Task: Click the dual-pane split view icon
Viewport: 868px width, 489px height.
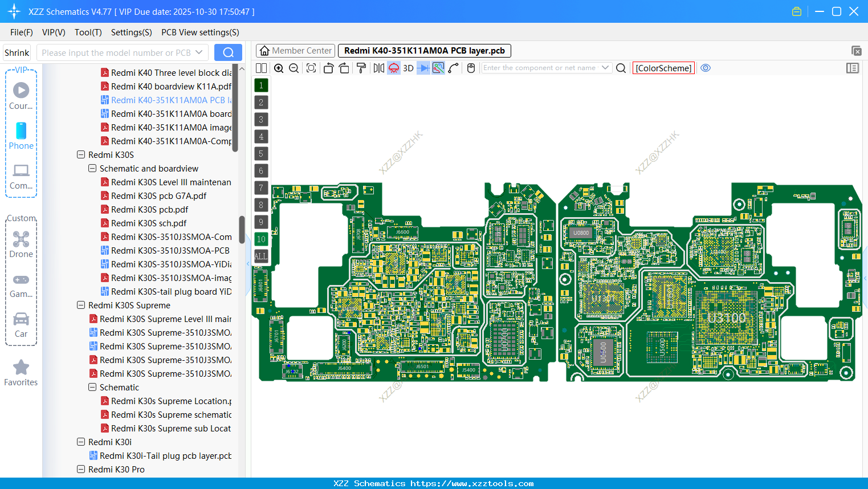Action: coord(261,68)
